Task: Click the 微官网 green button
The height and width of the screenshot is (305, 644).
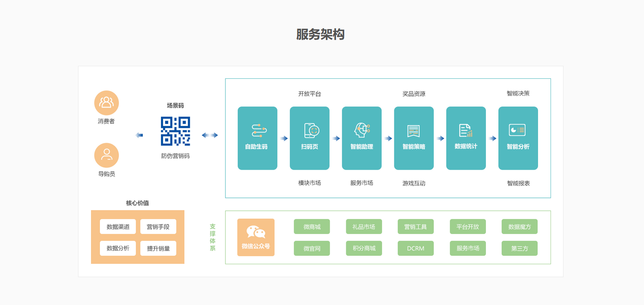Action: pos(312,248)
